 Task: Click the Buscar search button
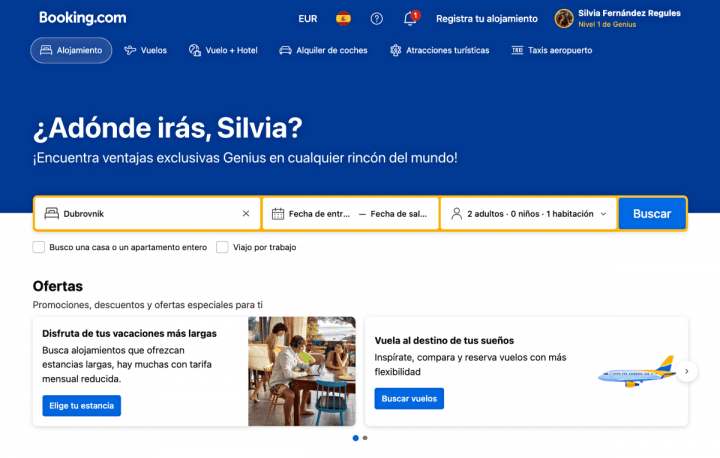point(652,214)
